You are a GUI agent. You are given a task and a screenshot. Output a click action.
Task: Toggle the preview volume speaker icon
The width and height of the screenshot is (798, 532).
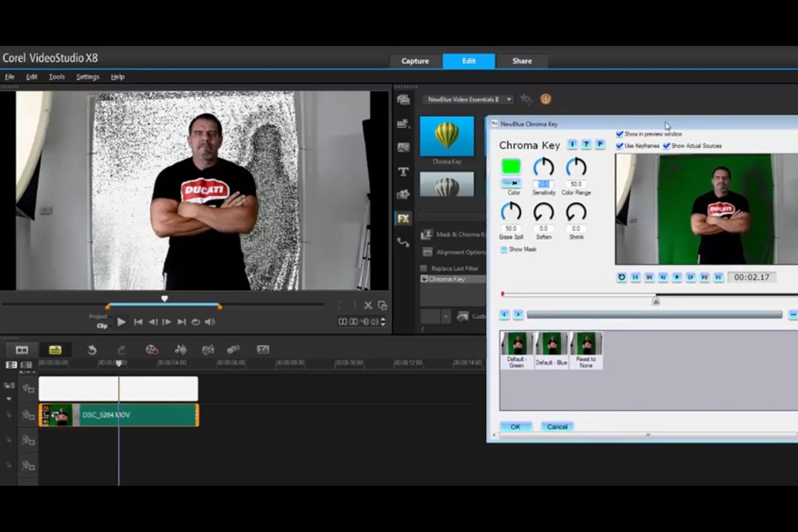tap(210, 322)
